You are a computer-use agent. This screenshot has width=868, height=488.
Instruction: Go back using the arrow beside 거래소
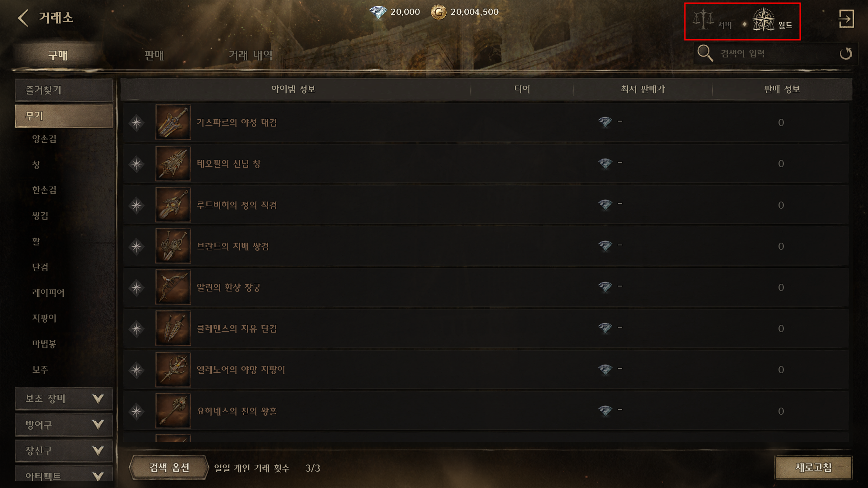23,19
